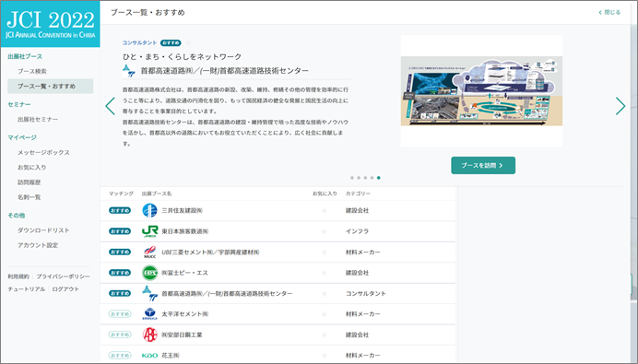Star the 首都高速道路 row in the list
Viewport: 638px width, 364px height.
pos(325,293)
